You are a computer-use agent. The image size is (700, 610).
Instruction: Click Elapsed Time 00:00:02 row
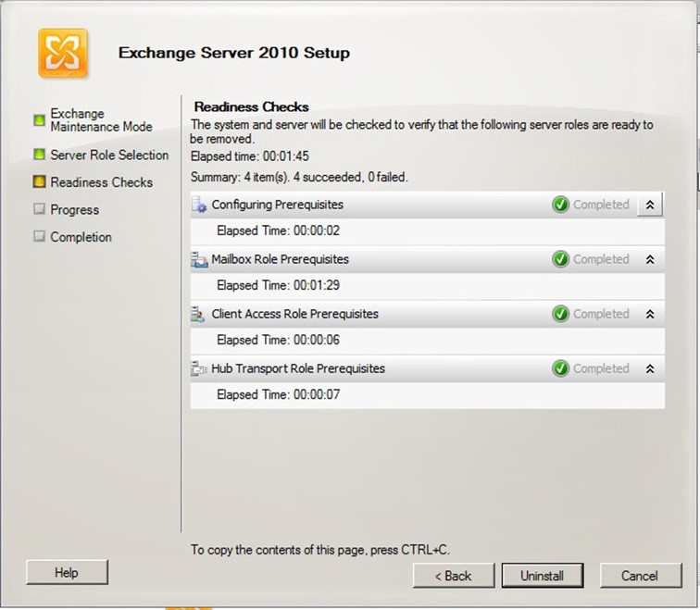click(x=427, y=231)
